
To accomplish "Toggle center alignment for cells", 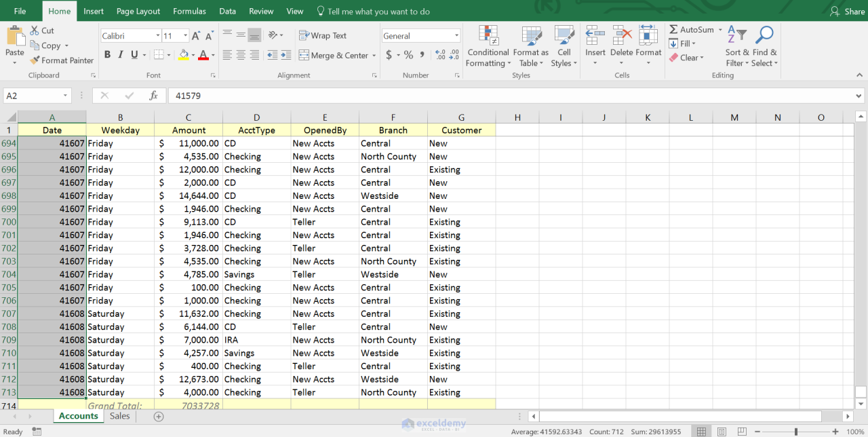I will coord(239,55).
